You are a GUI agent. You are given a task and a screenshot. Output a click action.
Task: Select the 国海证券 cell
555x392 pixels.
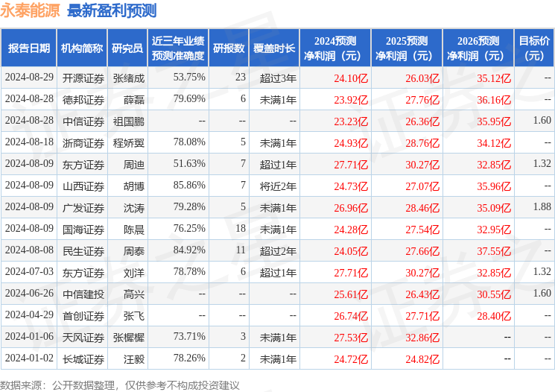click(x=83, y=229)
